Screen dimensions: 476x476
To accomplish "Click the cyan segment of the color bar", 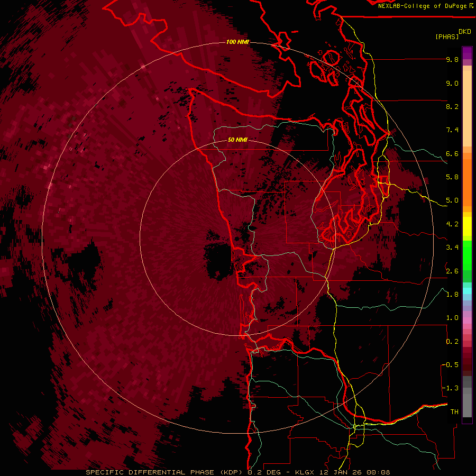I will coord(467,291).
